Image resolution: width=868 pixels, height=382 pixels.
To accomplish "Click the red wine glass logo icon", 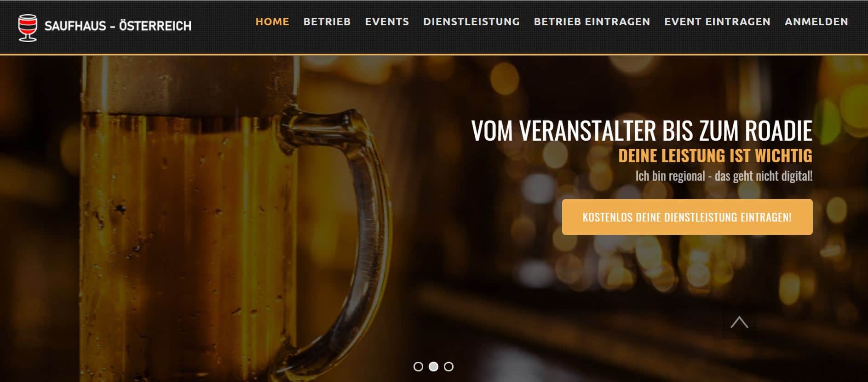I will [x=28, y=28].
